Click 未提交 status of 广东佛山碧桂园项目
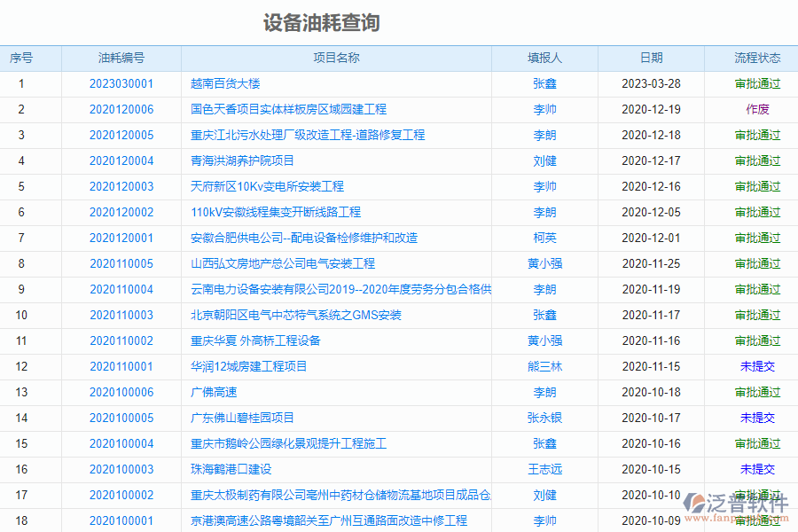The height and width of the screenshot is (532, 798). pyautogui.click(x=755, y=418)
